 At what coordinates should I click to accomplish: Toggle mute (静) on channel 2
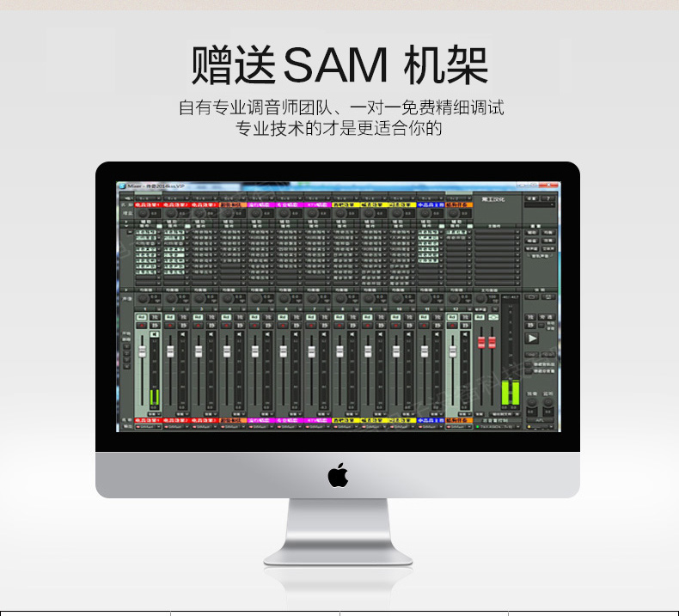pyautogui.click(x=183, y=325)
